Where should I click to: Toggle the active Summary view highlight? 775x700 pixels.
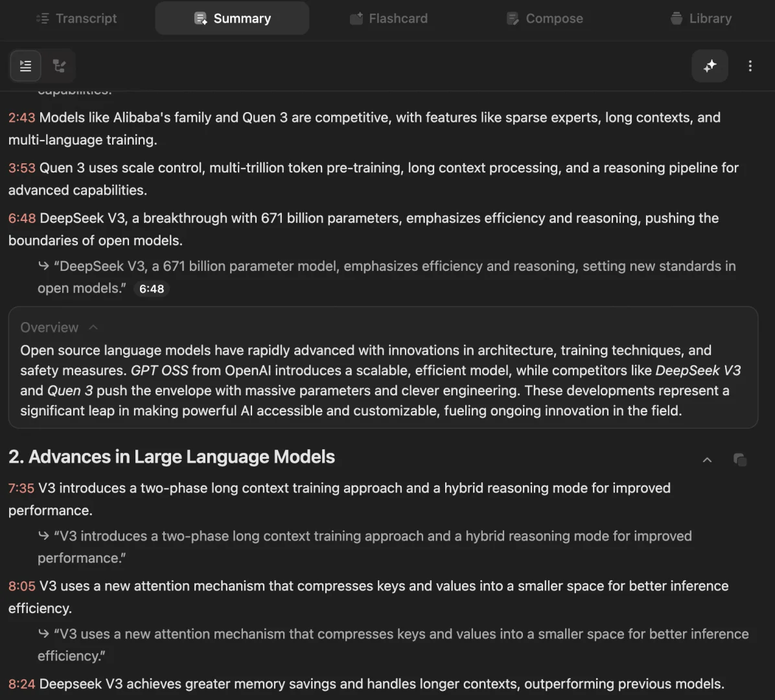click(x=231, y=18)
